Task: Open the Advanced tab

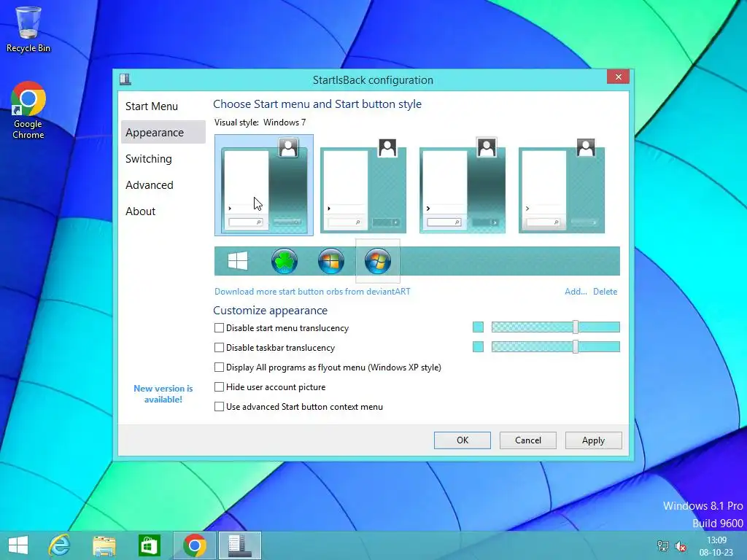Action: (x=163, y=184)
